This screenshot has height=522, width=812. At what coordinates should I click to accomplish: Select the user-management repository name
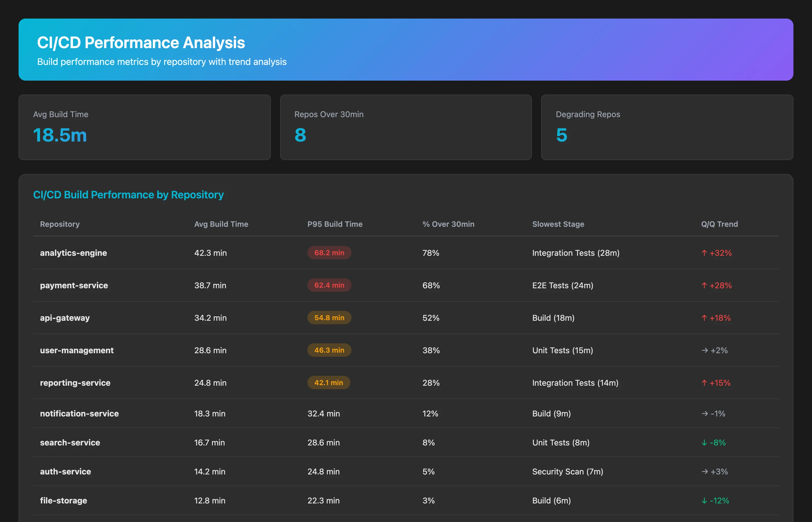[x=77, y=350]
